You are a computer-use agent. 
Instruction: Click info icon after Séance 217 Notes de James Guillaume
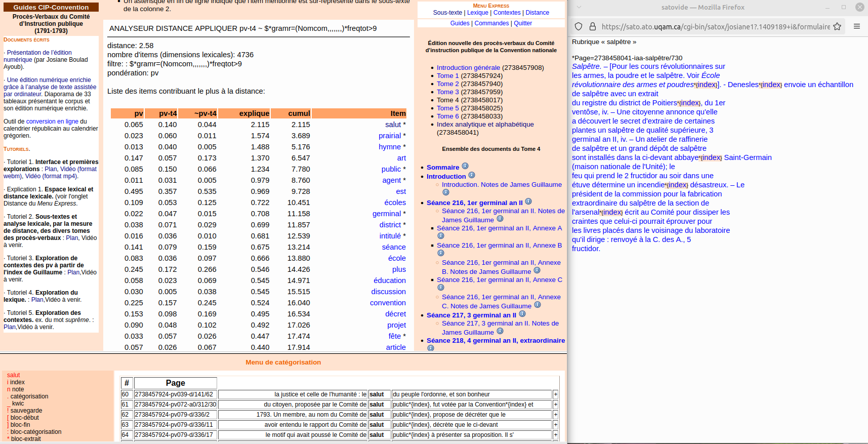click(x=500, y=331)
